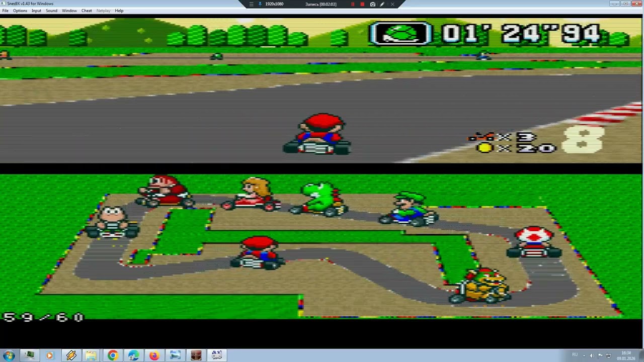The image size is (644, 362).
Task: Click the race timer 01'24"94
Action: coord(521,34)
